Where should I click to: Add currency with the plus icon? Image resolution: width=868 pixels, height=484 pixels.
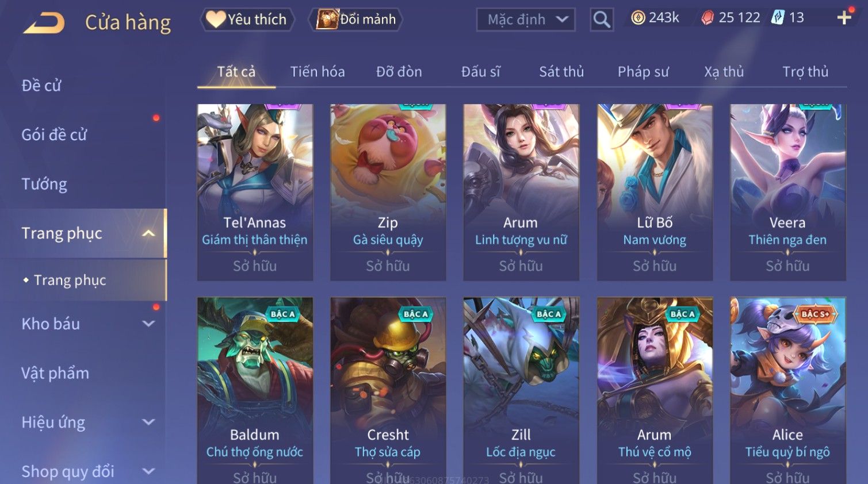844,18
